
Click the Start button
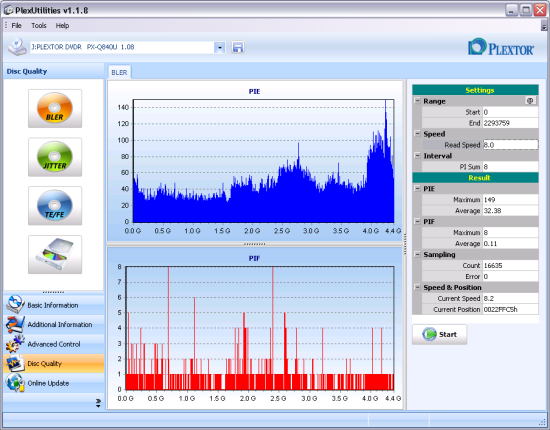[x=440, y=334]
